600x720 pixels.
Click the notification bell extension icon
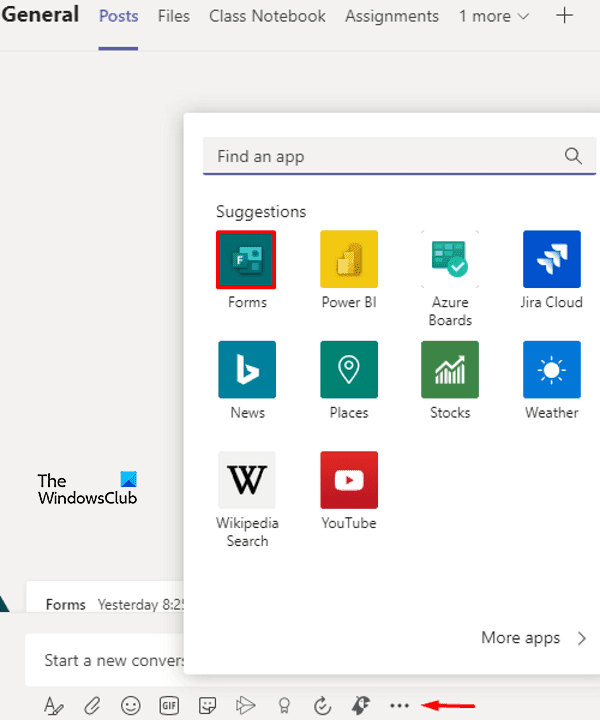point(360,705)
